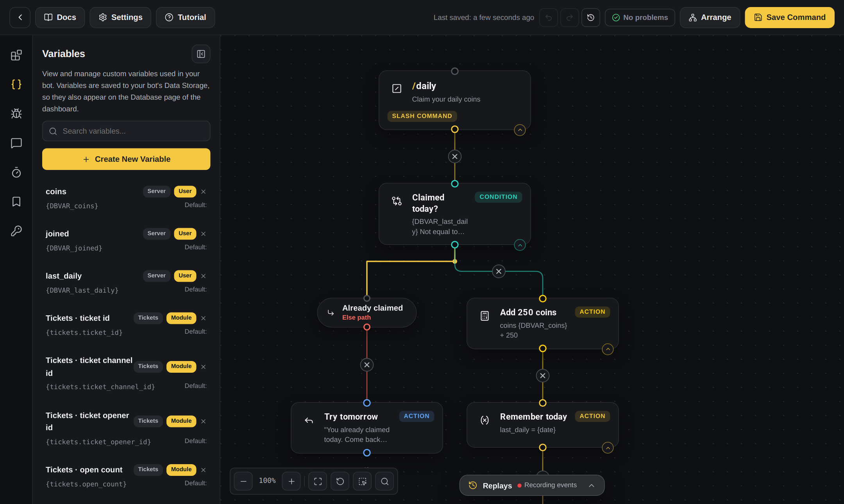Reset the canvas view
Image resolution: width=844 pixels, height=504 pixels.
[x=340, y=481]
